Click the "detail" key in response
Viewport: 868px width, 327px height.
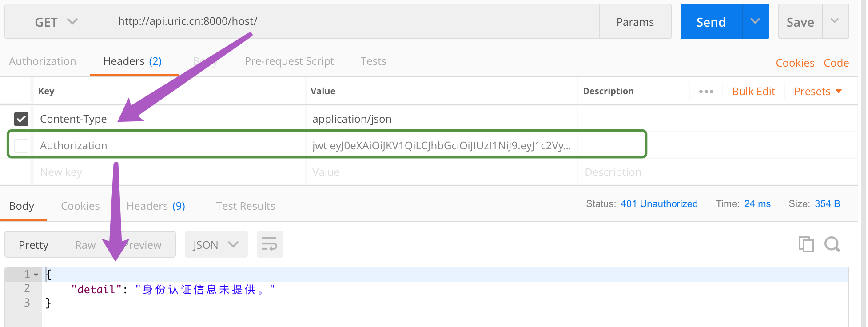(x=96, y=289)
